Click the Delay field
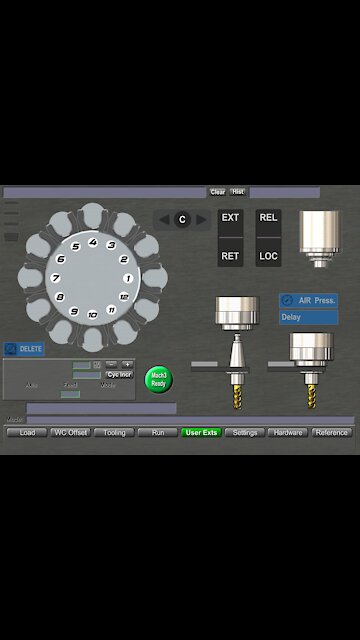360x640 pixels. click(x=309, y=317)
